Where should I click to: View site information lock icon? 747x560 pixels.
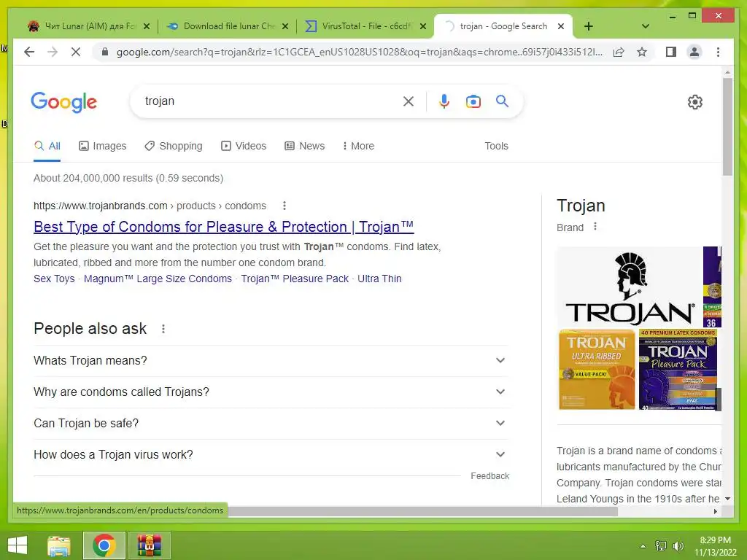105,52
